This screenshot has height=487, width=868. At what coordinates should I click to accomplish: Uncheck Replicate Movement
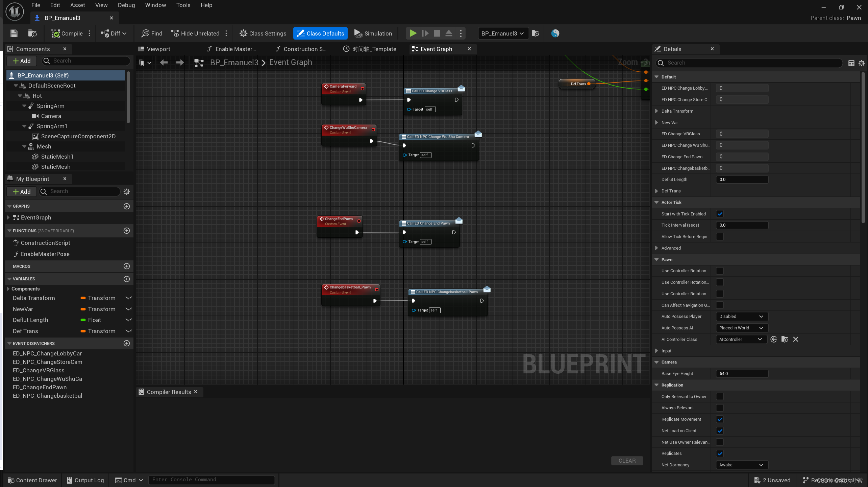[x=720, y=419]
